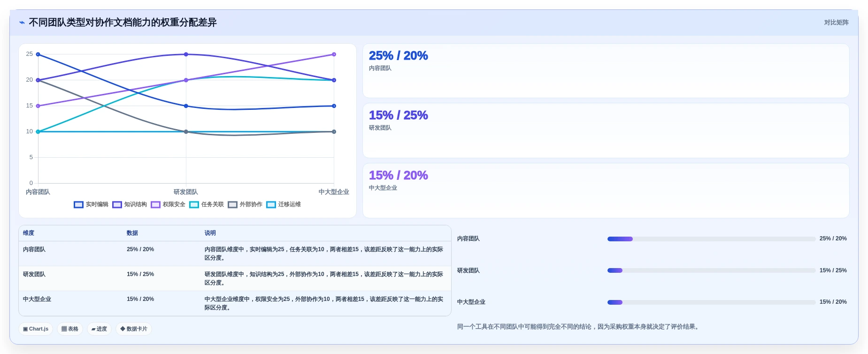Click the 知识结构 peak point at 研发团队
This screenshot has height=354, width=868.
coord(186,54)
